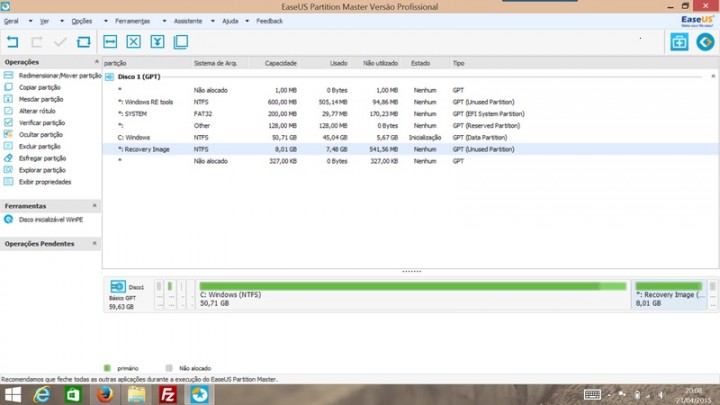Viewport: 720px width, 405px height.
Task: Open Firefox from the taskbar
Action: tap(105, 395)
